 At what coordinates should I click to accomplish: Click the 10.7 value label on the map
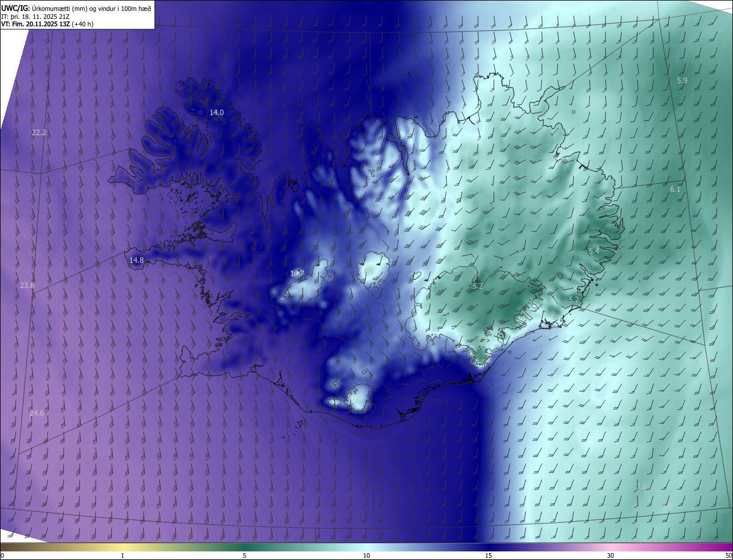point(297,274)
